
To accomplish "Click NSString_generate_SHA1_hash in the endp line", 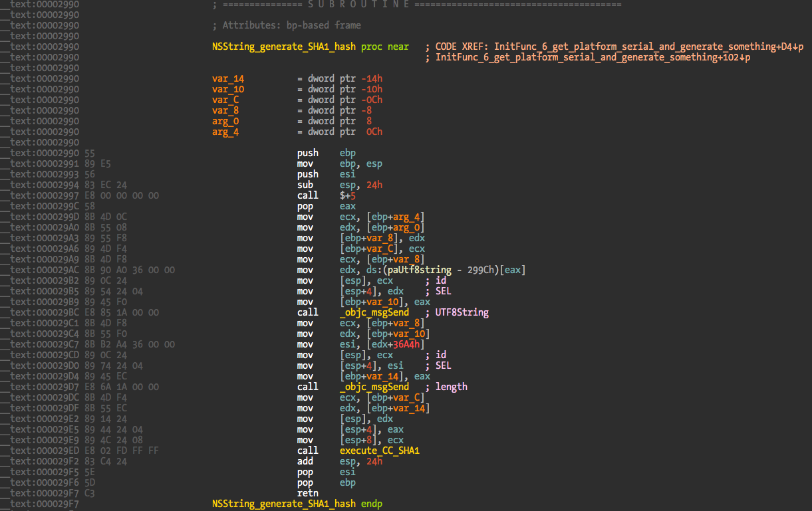I will (x=283, y=504).
